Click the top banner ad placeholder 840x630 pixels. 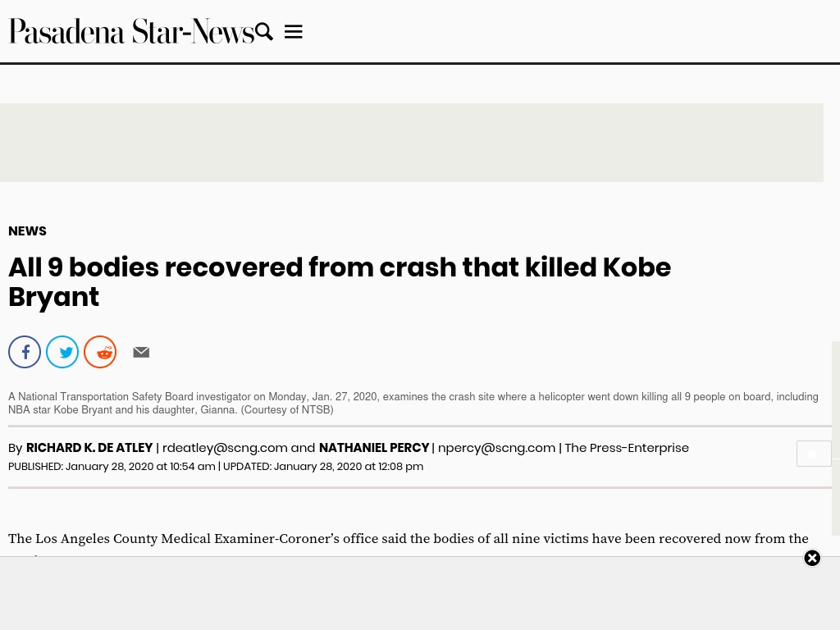coord(412,143)
